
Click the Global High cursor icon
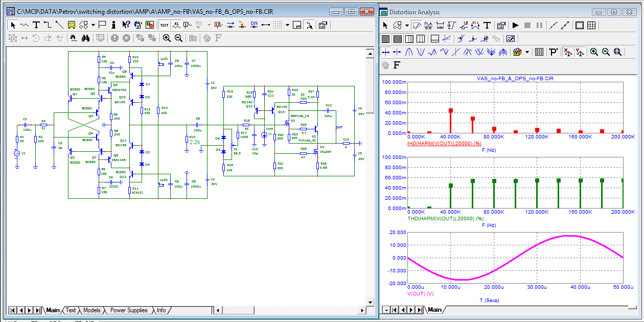(x=468, y=52)
